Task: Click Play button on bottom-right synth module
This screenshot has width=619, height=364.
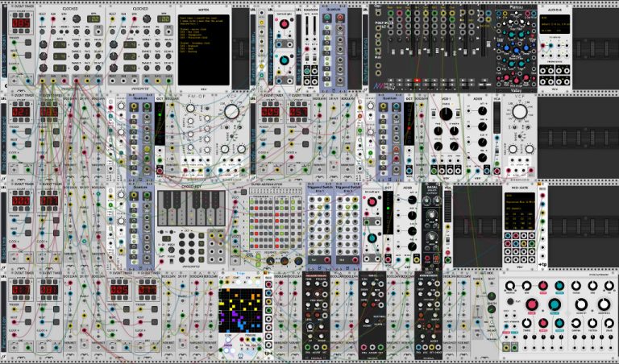Action: point(510,301)
